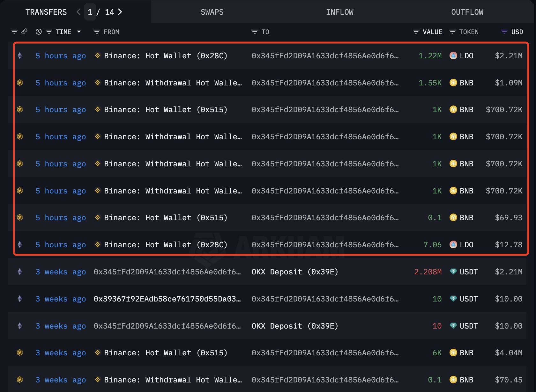The width and height of the screenshot is (536, 392).
Task: Open Binance: Hot Wallet (0x28C) on the 1.22M row
Action: pyautogui.click(x=166, y=56)
